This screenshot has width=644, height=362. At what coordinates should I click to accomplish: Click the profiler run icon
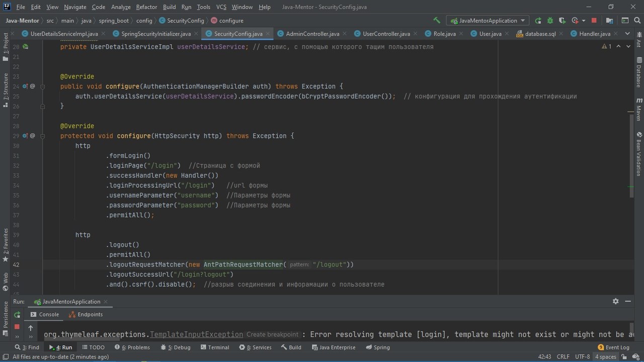tap(575, 21)
